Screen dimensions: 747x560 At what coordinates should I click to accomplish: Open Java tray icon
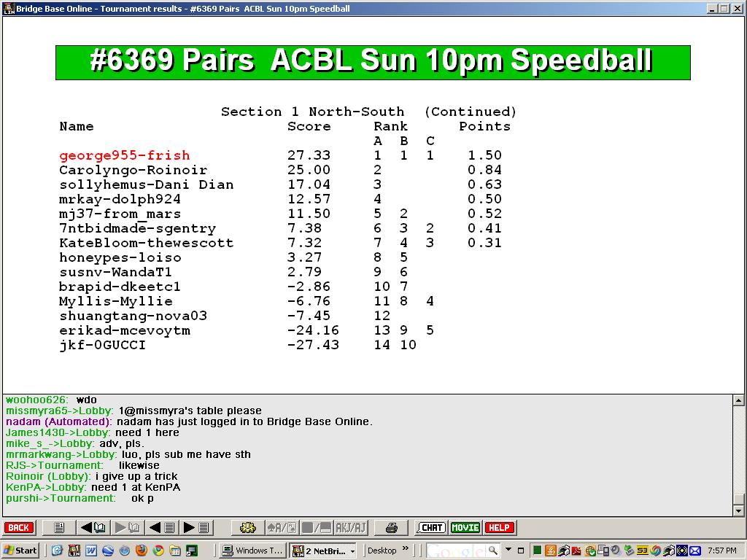pyautogui.click(x=551, y=551)
